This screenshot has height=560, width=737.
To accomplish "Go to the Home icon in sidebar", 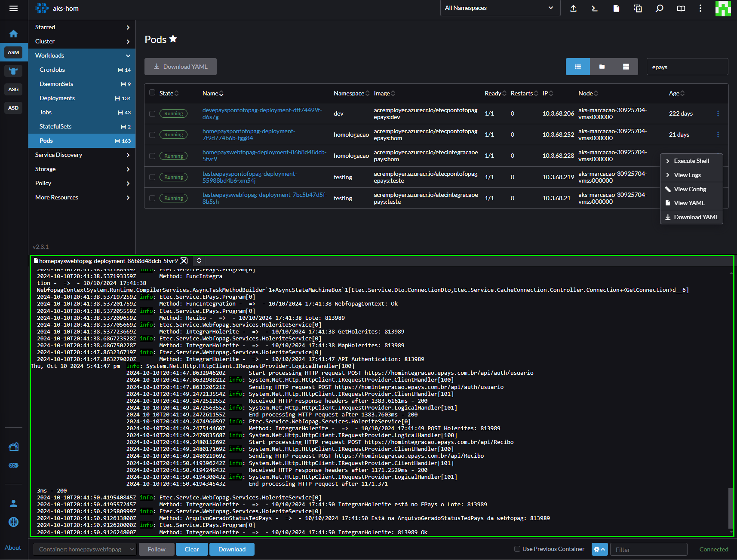I will click(14, 34).
